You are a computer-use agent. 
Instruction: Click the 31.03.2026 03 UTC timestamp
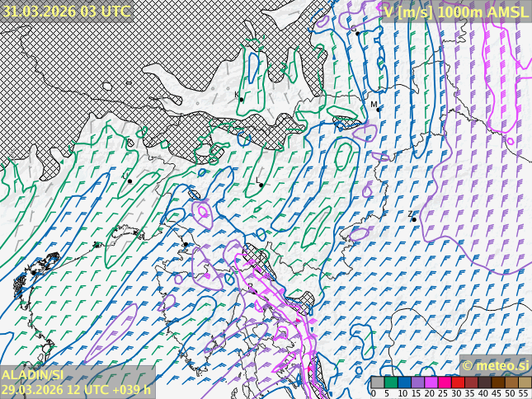[66, 11]
